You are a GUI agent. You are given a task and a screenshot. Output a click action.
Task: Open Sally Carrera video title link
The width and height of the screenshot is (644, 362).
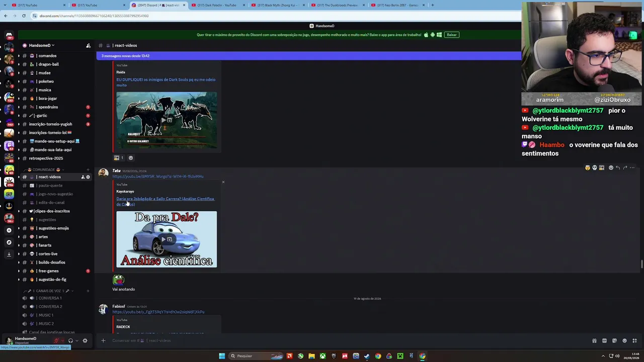(165, 202)
